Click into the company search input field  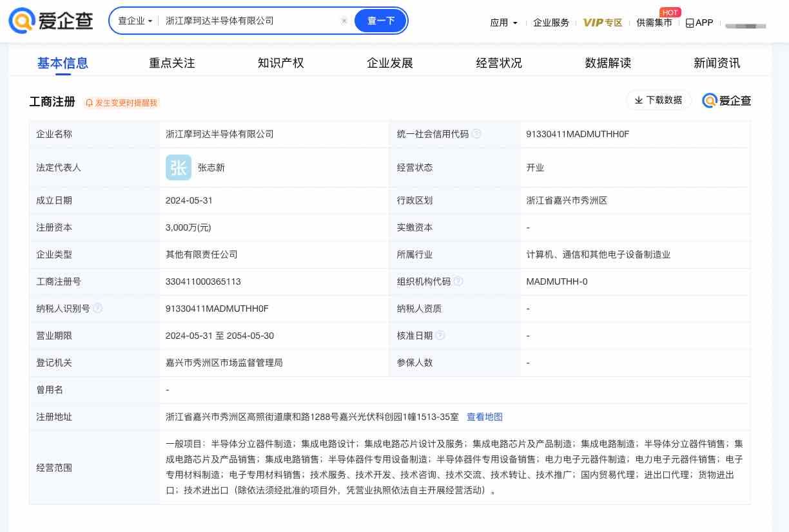[250, 21]
